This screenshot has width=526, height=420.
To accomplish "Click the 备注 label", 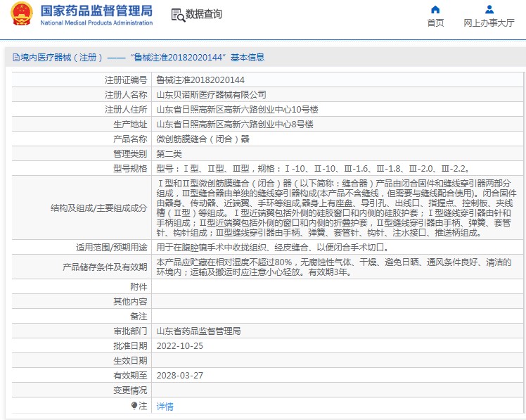I will coord(139,317).
